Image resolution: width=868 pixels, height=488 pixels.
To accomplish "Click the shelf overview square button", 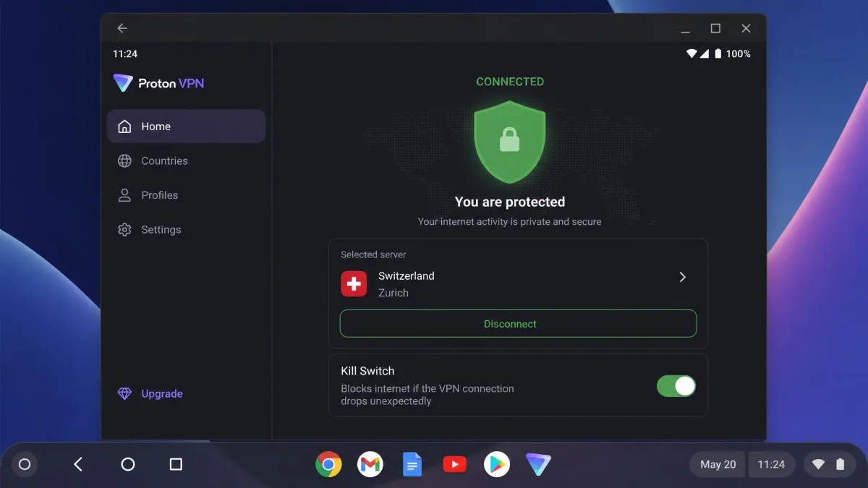I will tap(176, 464).
